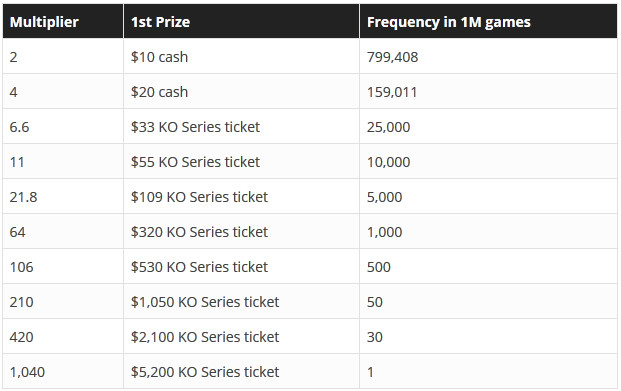Select the 799,408 frequency value

coord(392,57)
